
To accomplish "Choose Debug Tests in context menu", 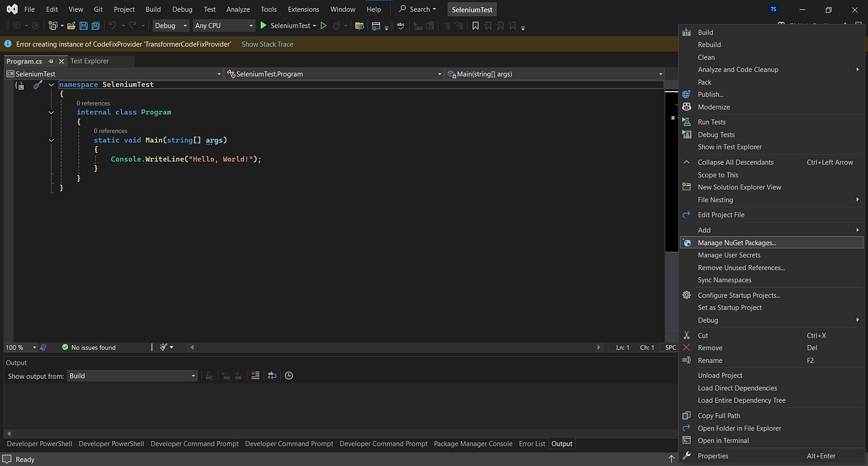I will (x=771, y=135).
